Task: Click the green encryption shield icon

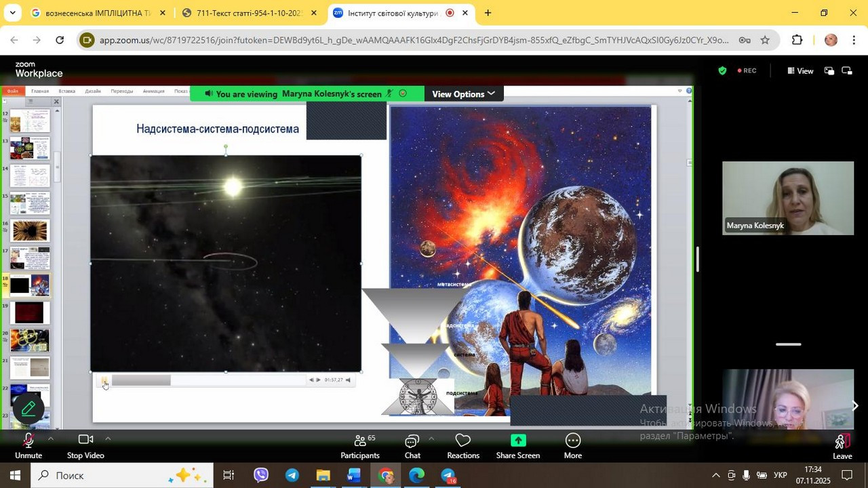Action: (722, 70)
